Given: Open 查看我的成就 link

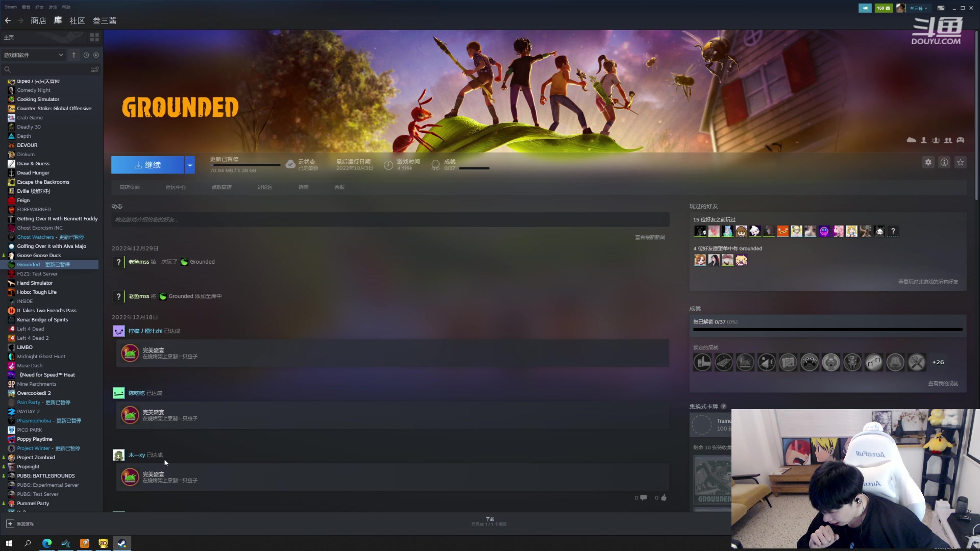Looking at the screenshot, I should (x=943, y=383).
